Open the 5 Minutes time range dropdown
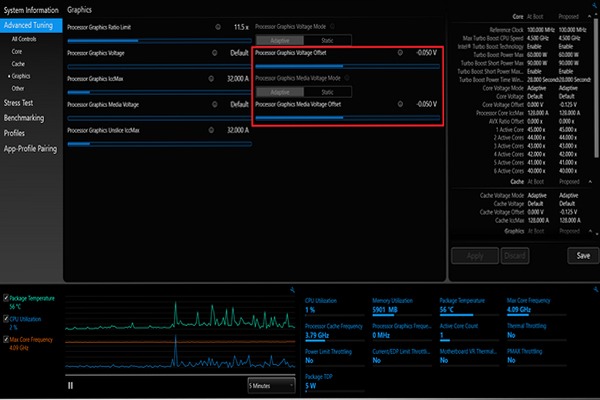The image size is (600, 400). point(271,385)
